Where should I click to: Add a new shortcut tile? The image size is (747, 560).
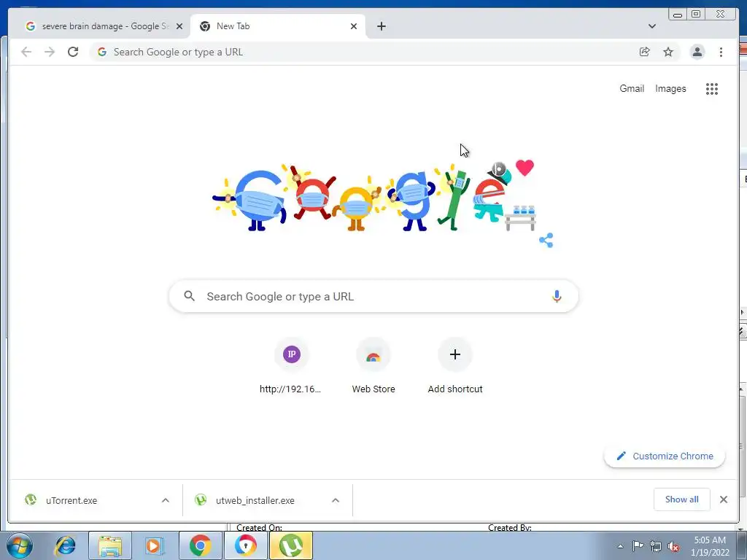(455, 367)
